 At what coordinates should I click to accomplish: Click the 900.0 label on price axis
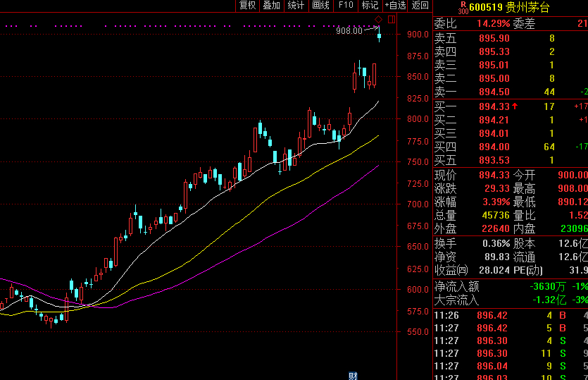pos(417,35)
